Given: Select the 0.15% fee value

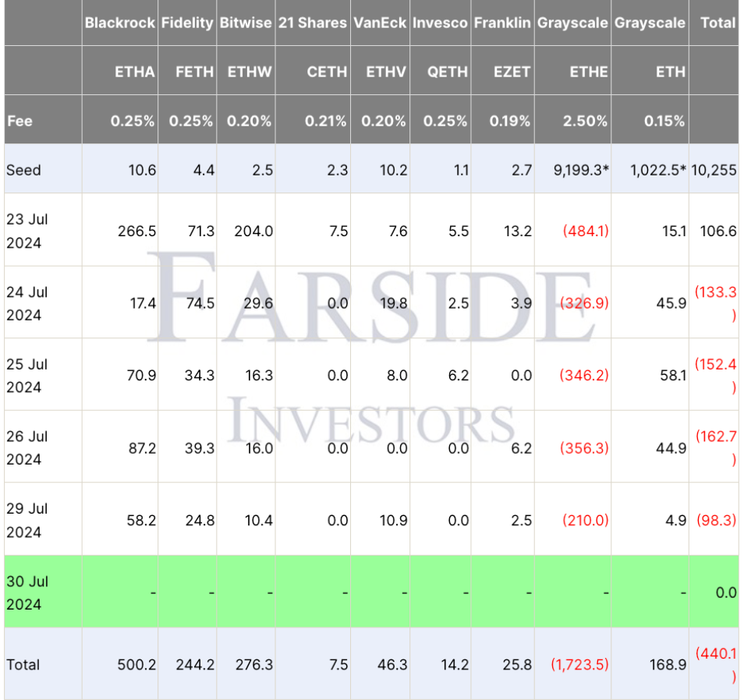Looking at the screenshot, I should tap(664, 121).
